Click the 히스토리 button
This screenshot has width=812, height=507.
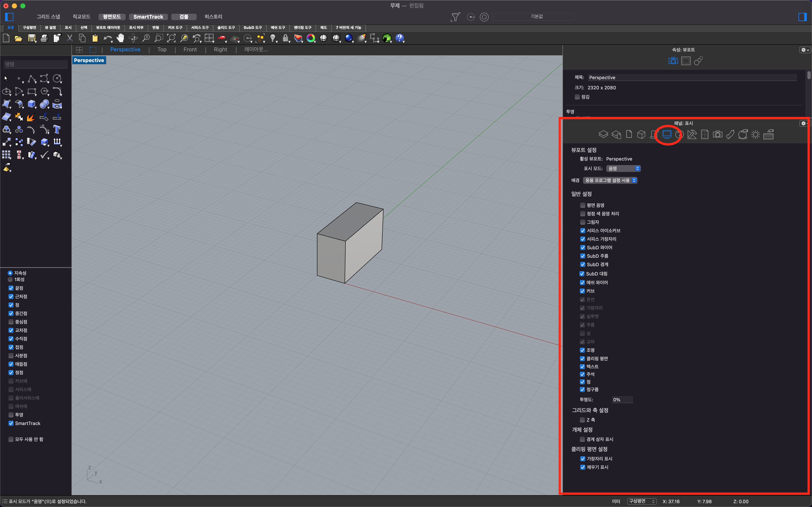213,16
